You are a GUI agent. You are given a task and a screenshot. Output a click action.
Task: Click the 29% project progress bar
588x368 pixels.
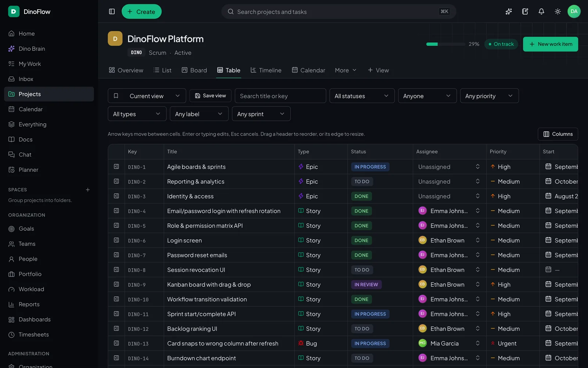[x=446, y=44]
